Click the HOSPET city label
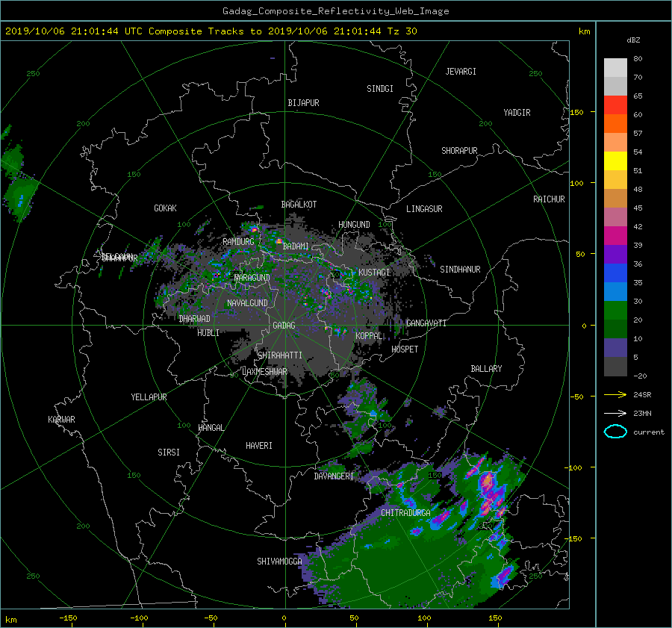The height and width of the screenshot is (628, 672). pos(405,349)
